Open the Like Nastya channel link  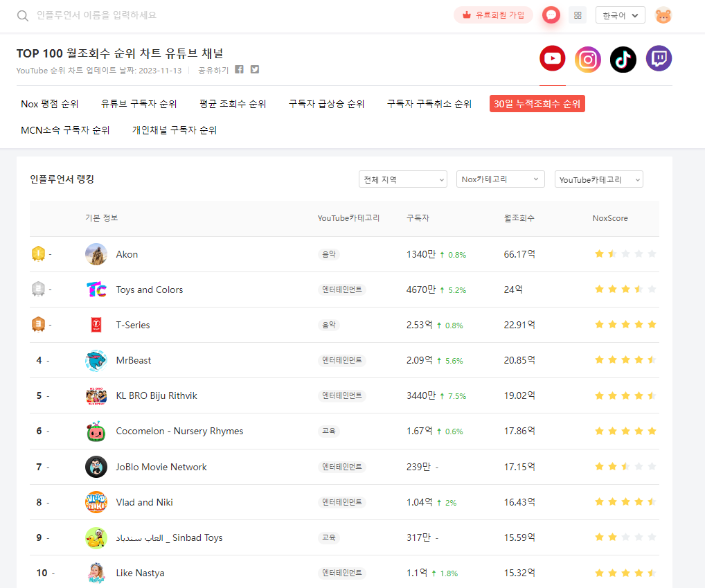point(140,573)
